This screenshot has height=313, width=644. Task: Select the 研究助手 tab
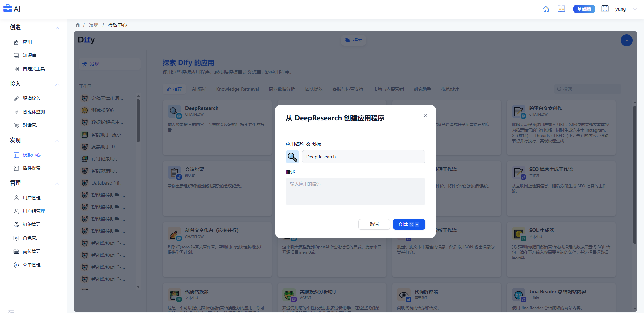[423, 89]
